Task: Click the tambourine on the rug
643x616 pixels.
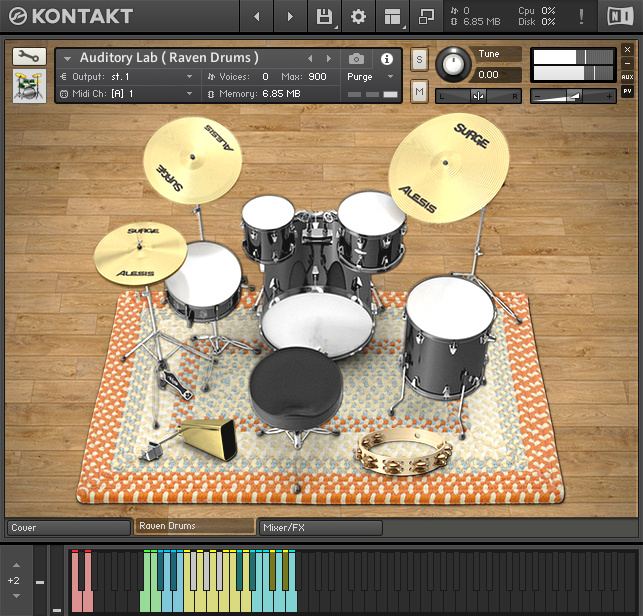Action: (404, 451)
